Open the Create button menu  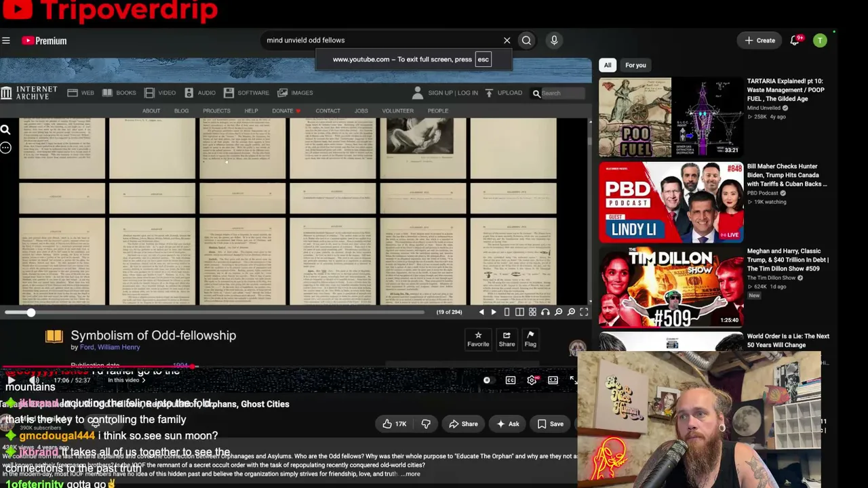(759, 41)
